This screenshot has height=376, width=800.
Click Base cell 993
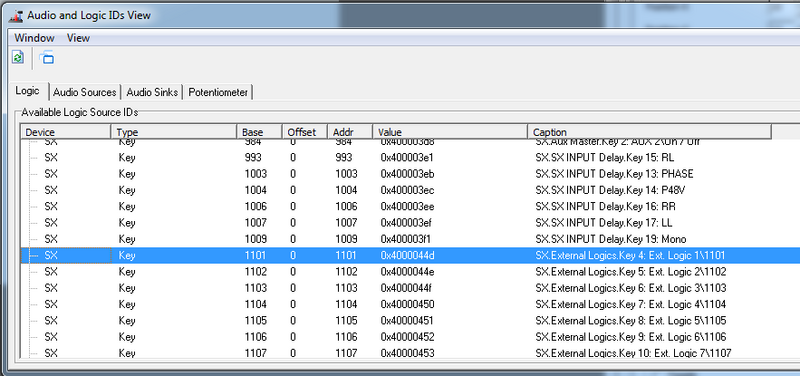point(253,158)
